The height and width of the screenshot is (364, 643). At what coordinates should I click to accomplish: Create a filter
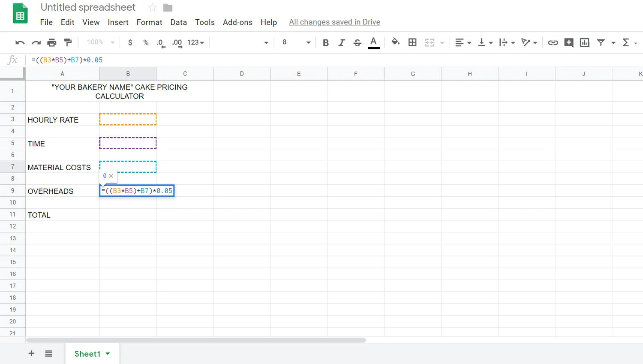tap(601, 42)
